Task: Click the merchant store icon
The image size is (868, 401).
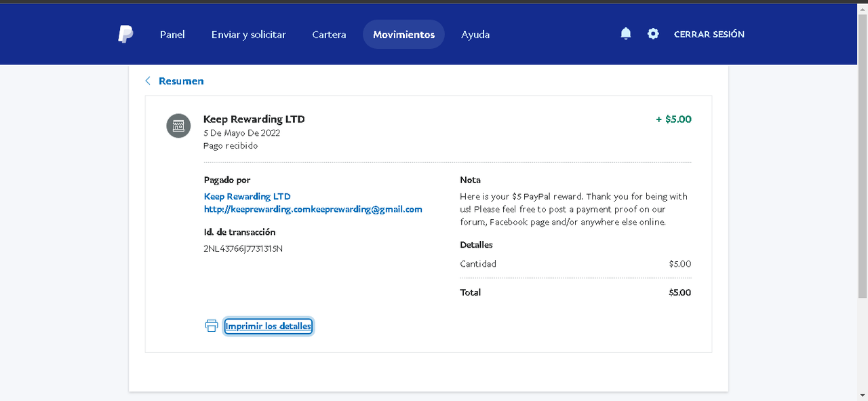Action: pos(178,126)
